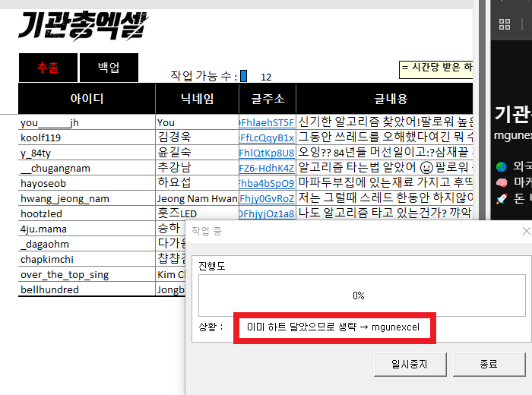This screenshot has height=395, width=532.
Task: Open link FhlaehST5F in first row
Action: click(267, 122)
